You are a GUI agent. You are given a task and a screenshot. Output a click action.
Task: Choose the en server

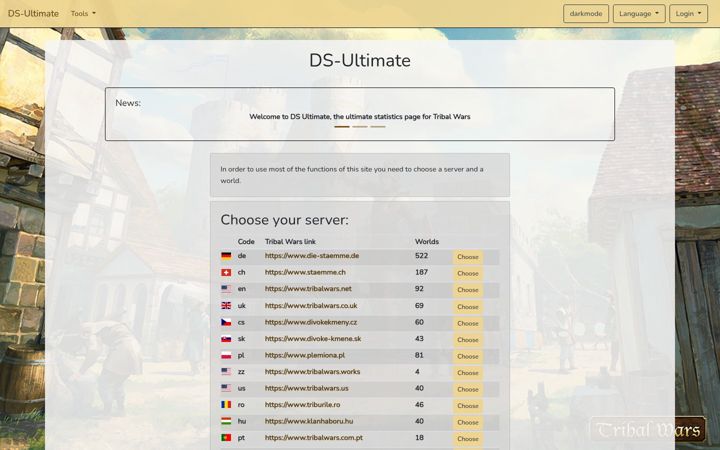click(x=468, y=290)
